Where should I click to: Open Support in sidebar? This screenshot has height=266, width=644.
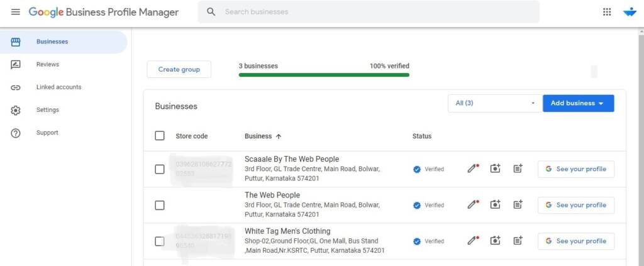point(47,133)
